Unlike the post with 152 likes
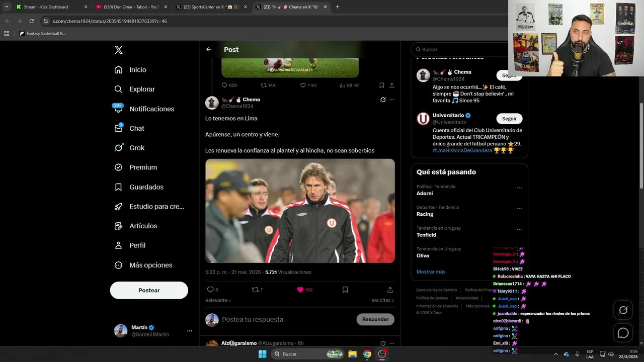Viewport: 644px width, 362px height. pyautogui.click(x=300, y=290)
